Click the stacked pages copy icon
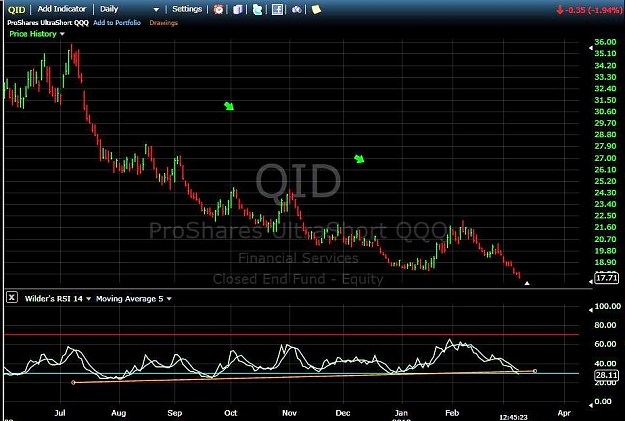The width and height of the screenshot is (625, 421). point(238,9)
